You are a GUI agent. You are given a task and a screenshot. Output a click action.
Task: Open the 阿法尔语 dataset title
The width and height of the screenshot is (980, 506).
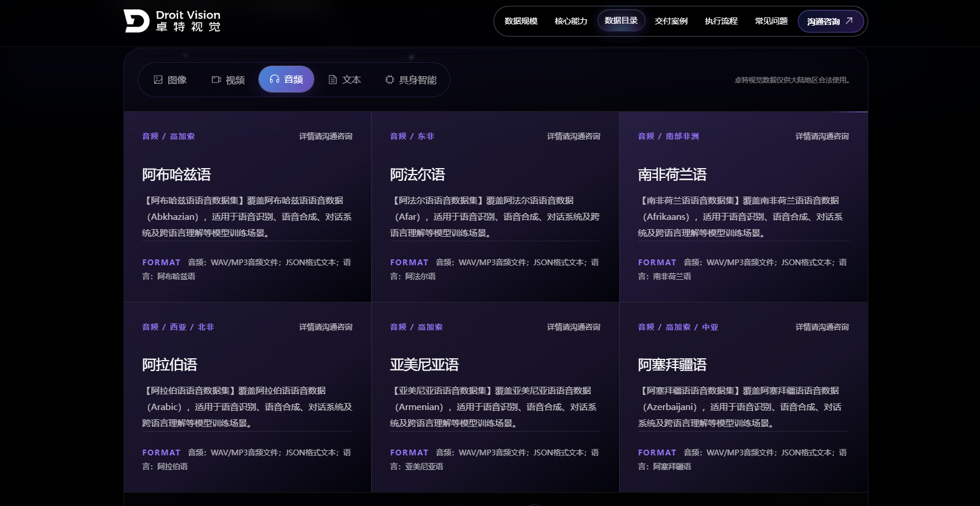pyautogui.click(x=417, y=174)
